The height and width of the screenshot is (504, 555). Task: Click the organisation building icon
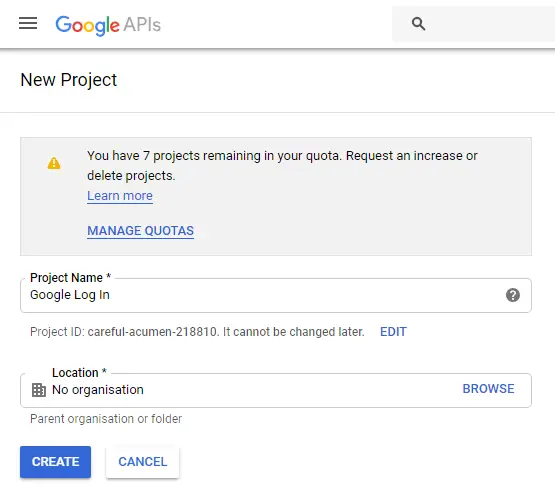click(39, 390)
